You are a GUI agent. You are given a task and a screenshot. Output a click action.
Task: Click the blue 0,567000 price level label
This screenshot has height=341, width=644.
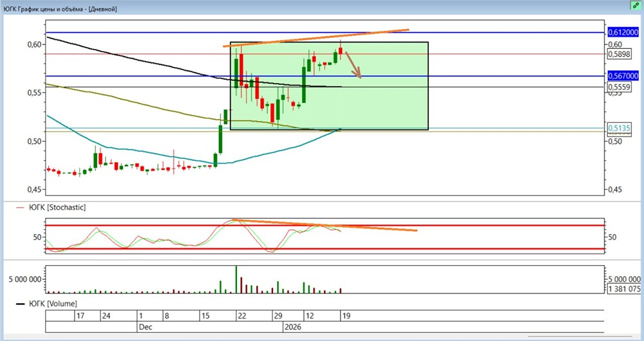click(x=623, y=76)
